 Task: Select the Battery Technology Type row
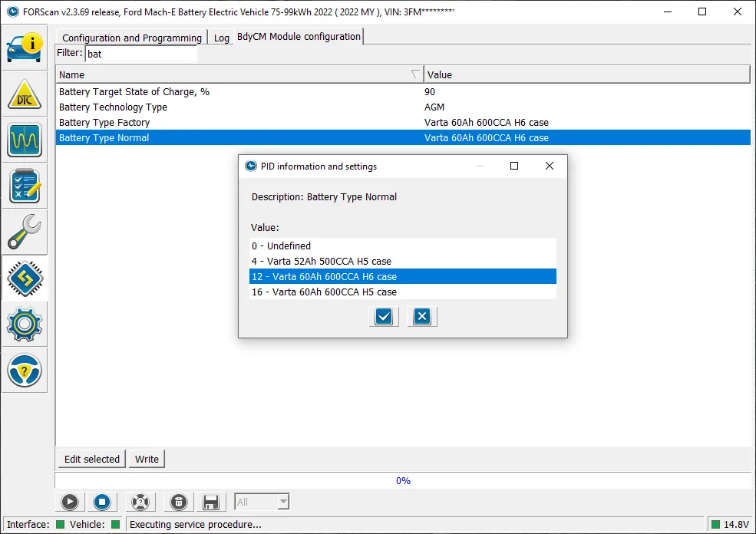(x=403, y=107)
